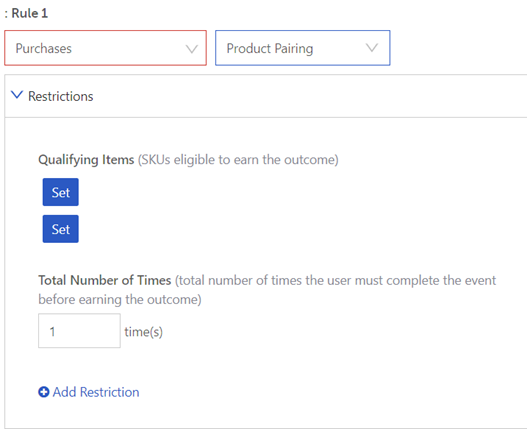Focus the Total Number of Times input box
The width and height of the screenshot is (527, 429).
(79, 331)
